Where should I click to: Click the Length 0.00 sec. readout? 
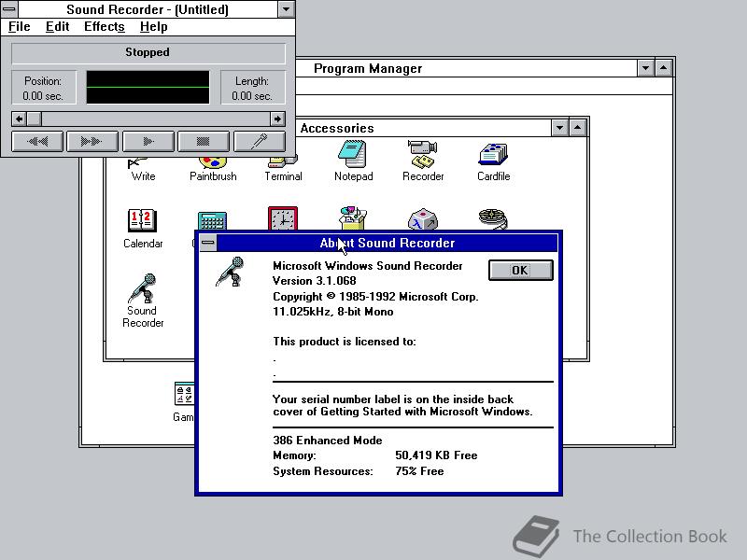252,88
